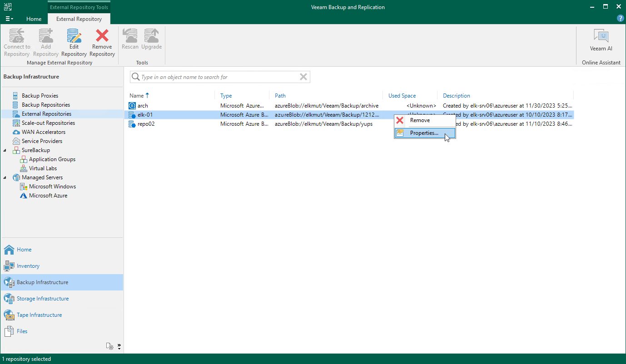626x364 pixels.
Task: Choose Properties from the context menu
Action: [x=424, y=133]
